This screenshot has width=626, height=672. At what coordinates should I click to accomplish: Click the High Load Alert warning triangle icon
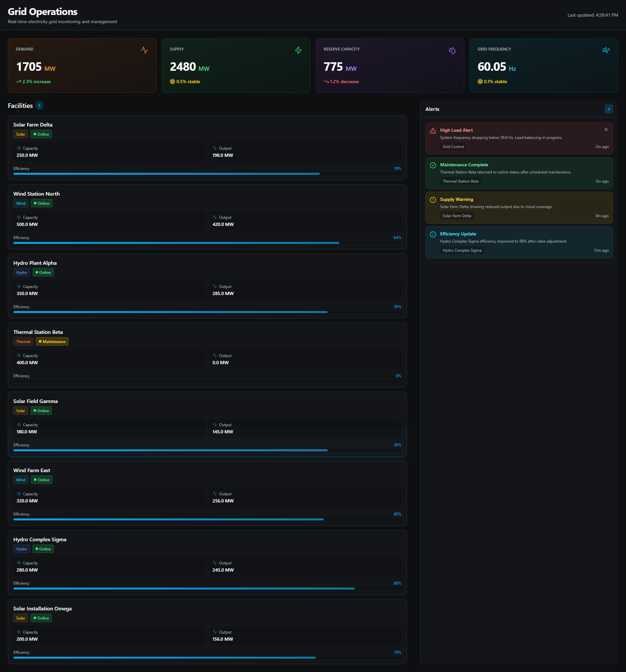tap(433, 130)
